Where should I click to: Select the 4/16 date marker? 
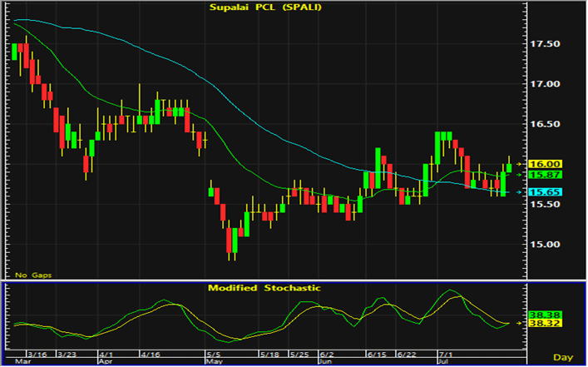[150, 355]
